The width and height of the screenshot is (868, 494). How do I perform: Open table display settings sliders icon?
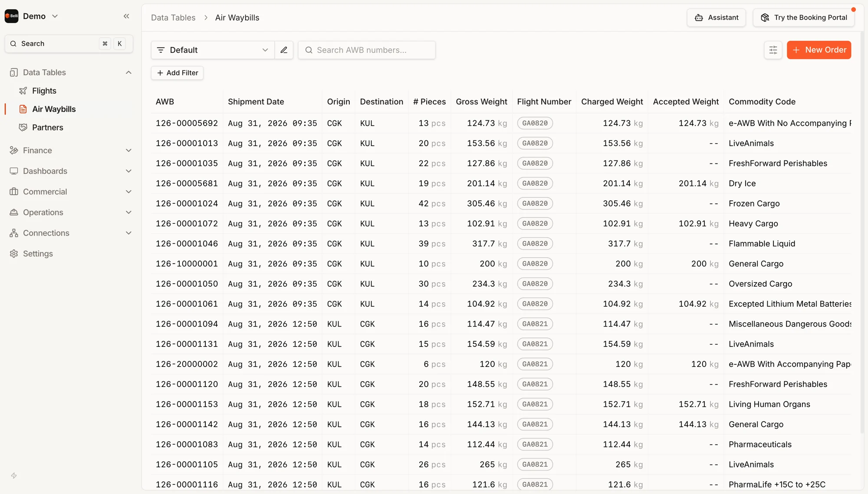[x=773, y=50]
